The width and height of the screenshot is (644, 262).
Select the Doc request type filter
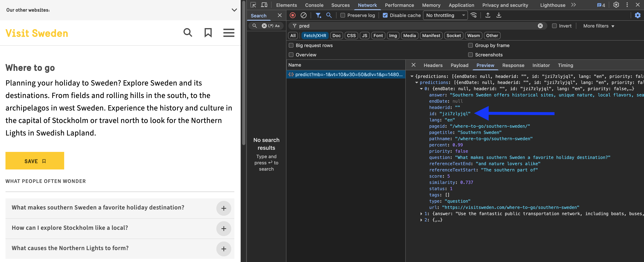(x=336, y=36)
